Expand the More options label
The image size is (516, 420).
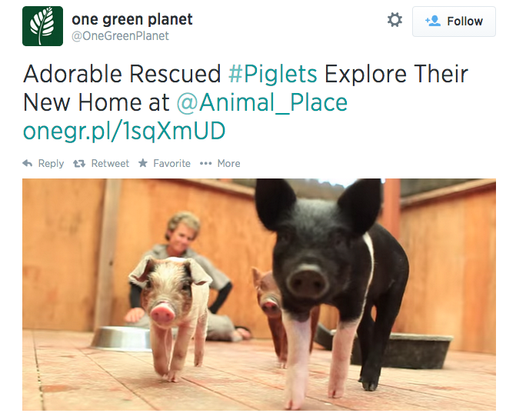click(x=228, y=163)
